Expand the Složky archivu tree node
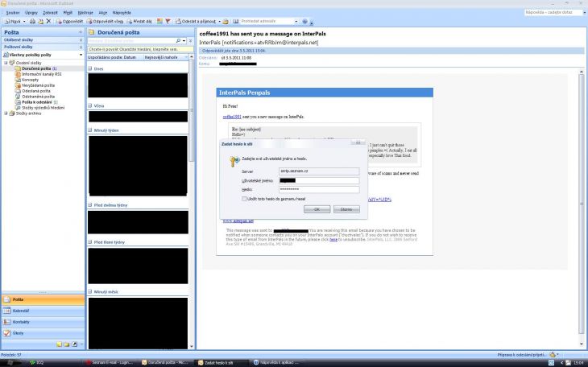The image size is (588, 367). [x=6, y=113]
